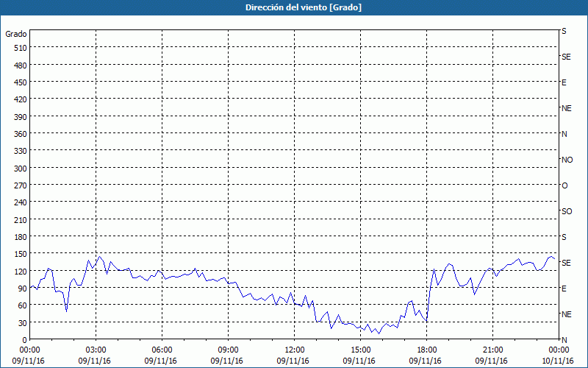
Task: Select the 330 y-axis value
Action: pyautogui.click(x=21, y=151)
